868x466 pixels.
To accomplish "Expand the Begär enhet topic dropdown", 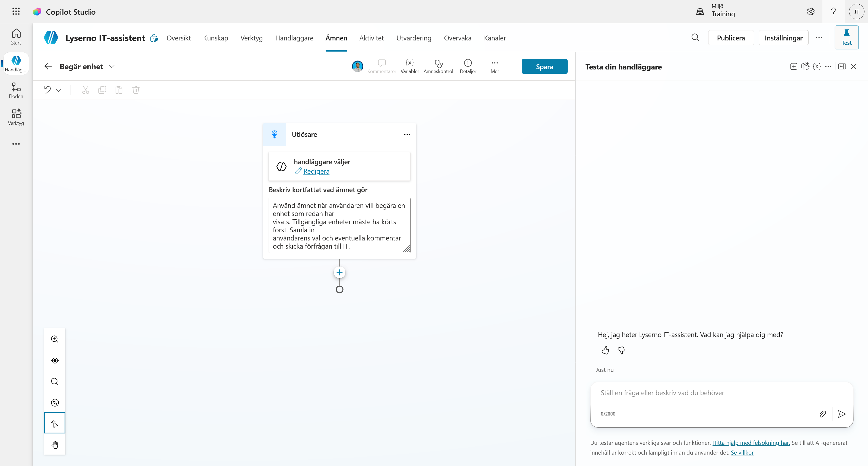I will click(112, 66).
